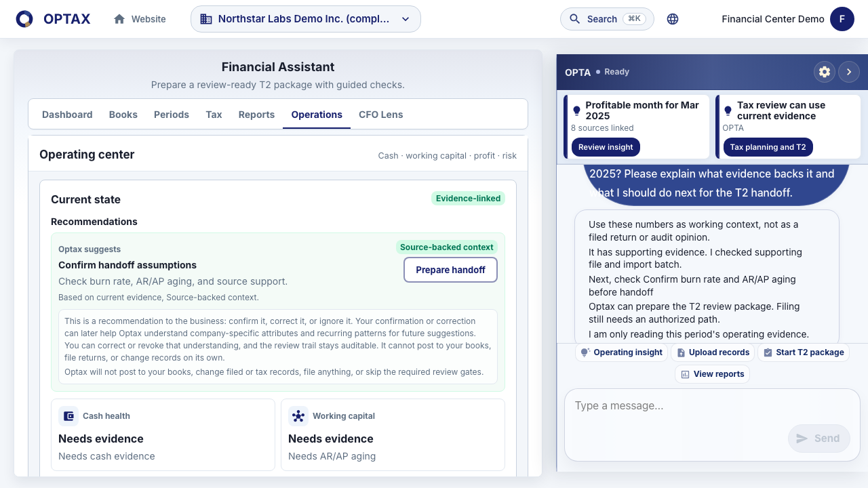Click the Confirm handoff assumptions heading
The width and height of the screenshot is (868, 488).
(127, 265)
